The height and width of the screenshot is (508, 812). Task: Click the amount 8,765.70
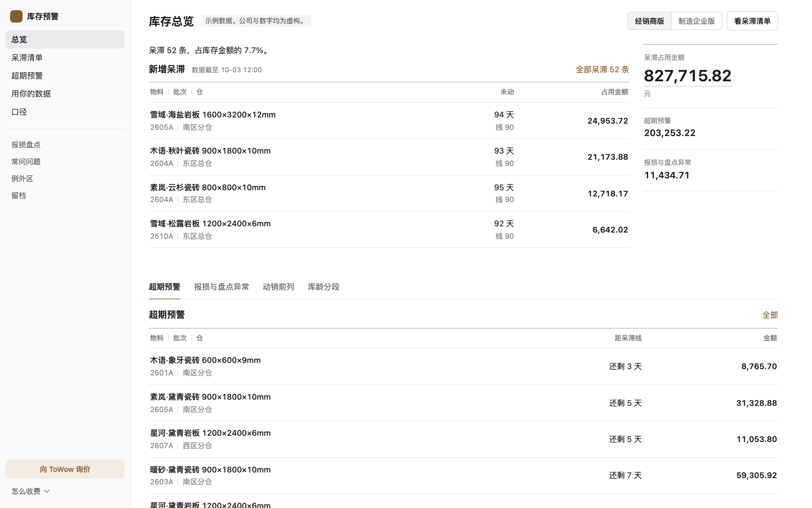point(759,366)
